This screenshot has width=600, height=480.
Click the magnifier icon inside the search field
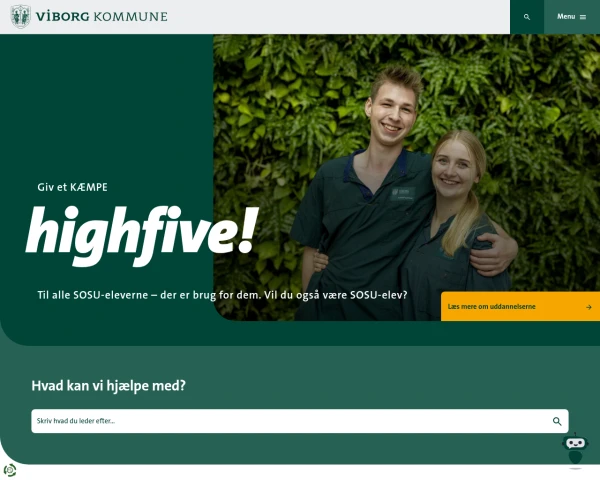click(x=557, y=421)
